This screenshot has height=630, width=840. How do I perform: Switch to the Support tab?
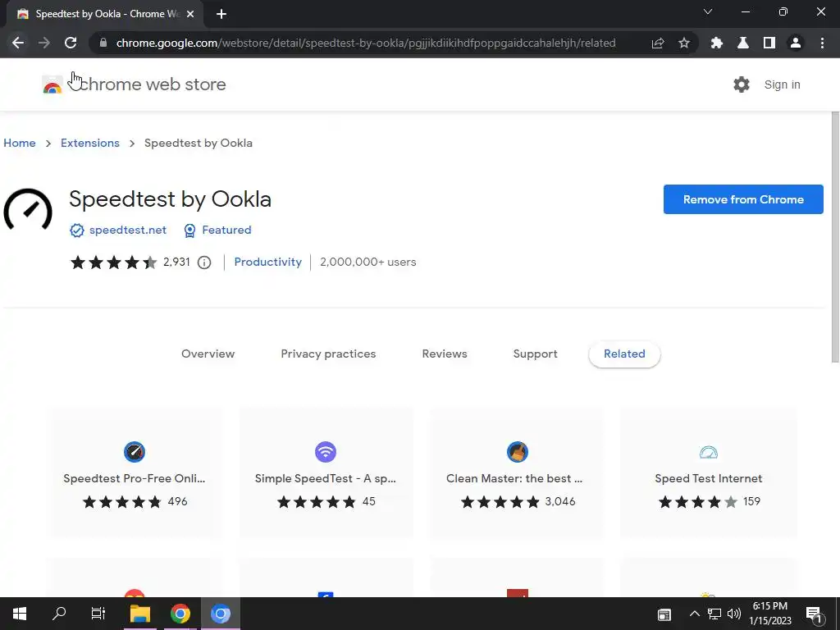tap(535, 354)
